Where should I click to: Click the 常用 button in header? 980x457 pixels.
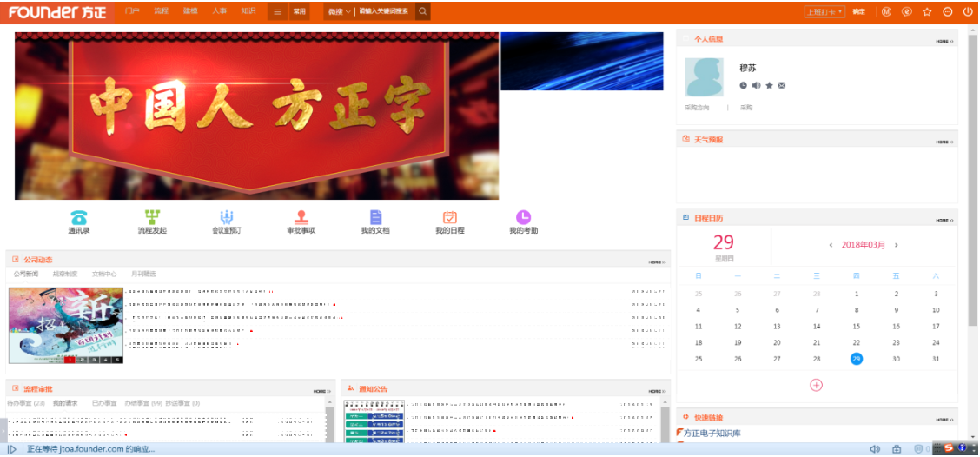[300, 11]
